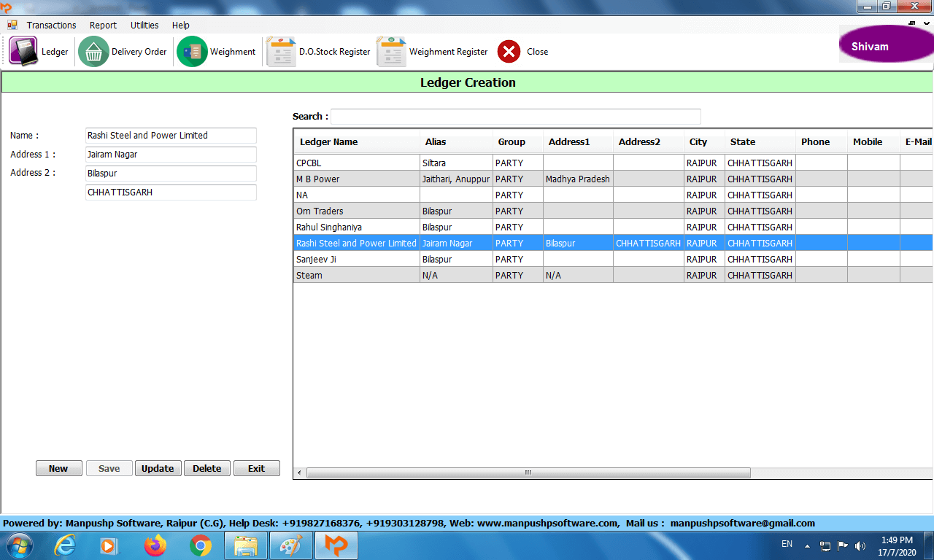This screenshot has height=560, width=934.
Task: Click the Jaithari, Anuppur alias cell
Action: point(456,179)
